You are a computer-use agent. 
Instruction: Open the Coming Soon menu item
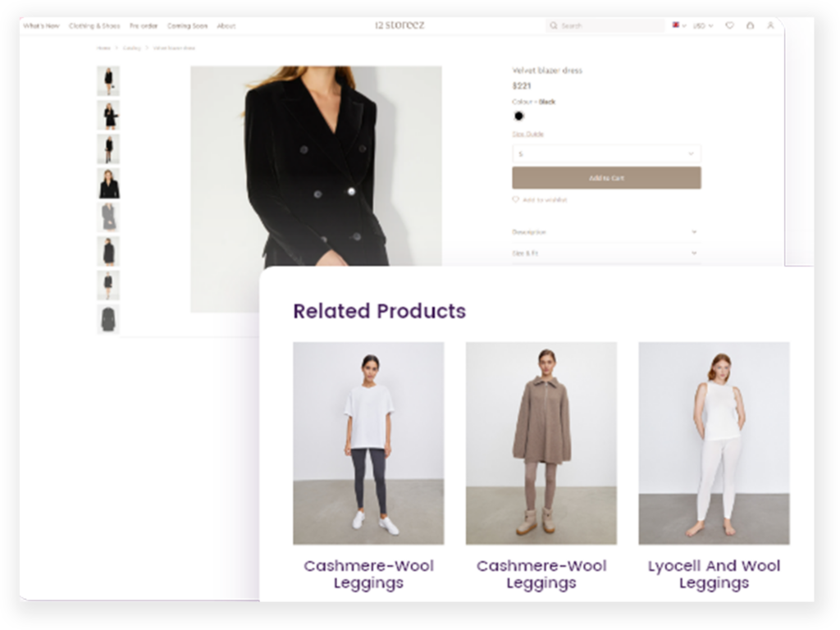(188, 25)
